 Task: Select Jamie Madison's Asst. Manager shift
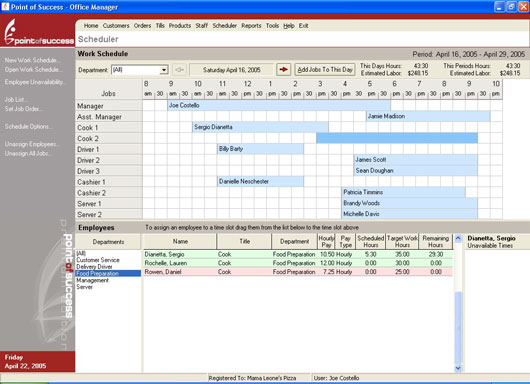[x=428, y=116]
